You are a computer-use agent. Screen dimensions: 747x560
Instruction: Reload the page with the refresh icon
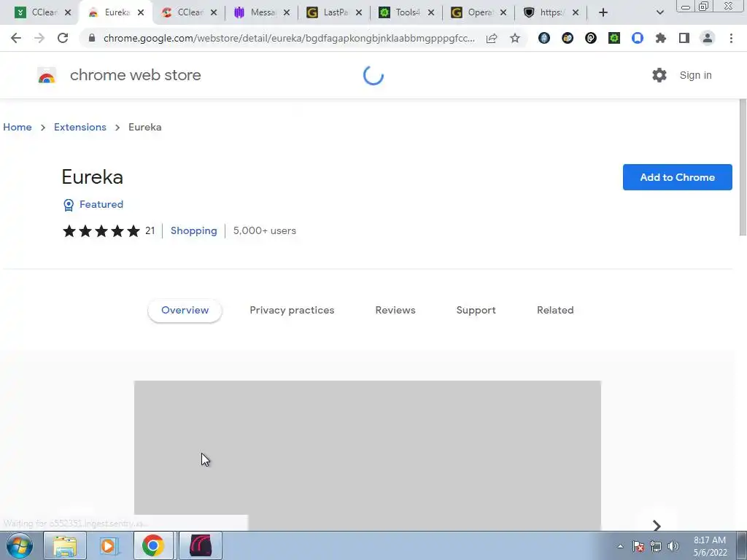63,38
